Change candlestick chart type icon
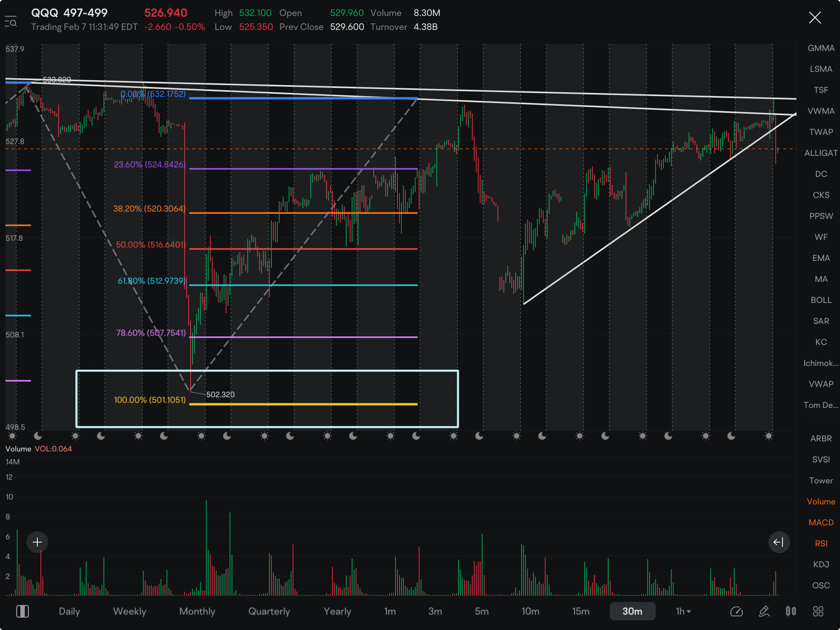840x630 pixels. (791, 611)
